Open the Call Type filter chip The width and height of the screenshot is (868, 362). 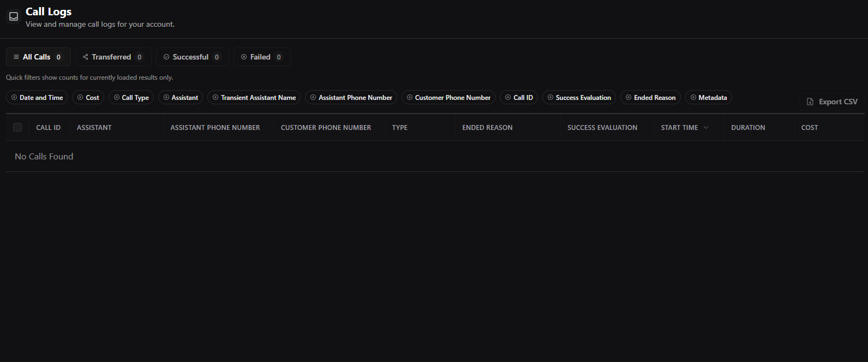(131, 98)
